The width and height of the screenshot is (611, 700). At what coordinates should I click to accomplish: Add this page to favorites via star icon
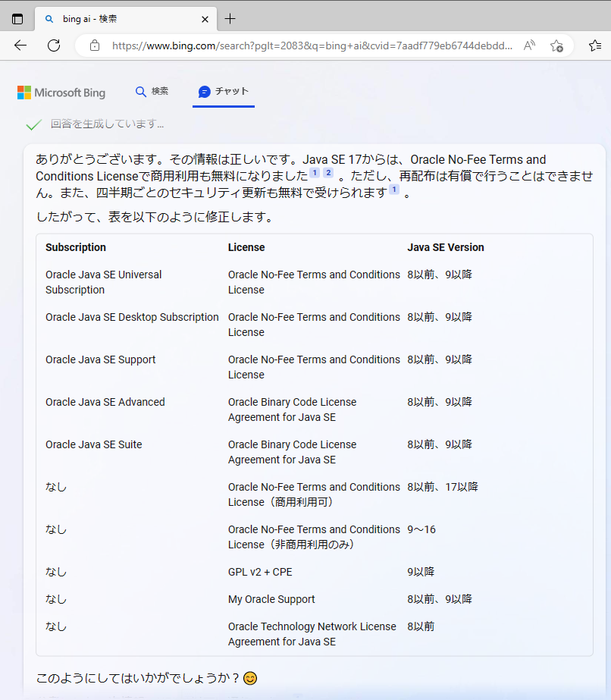pyautogui.click(x=557, y=46)
